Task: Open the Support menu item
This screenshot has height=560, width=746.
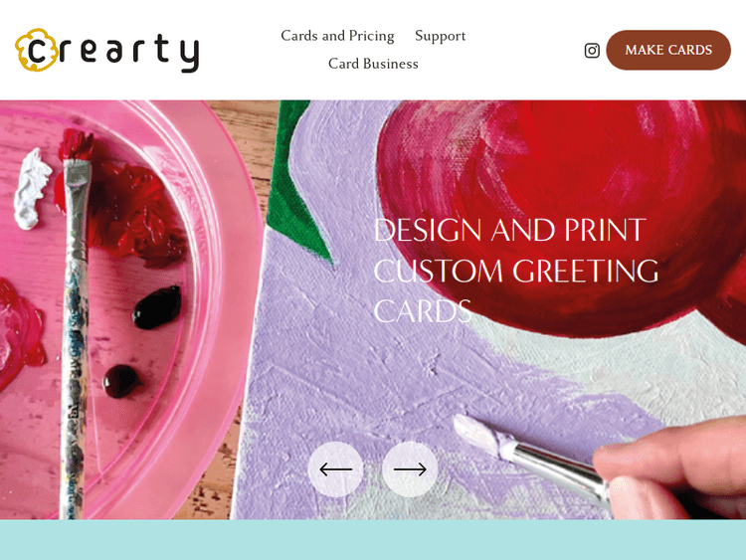Action: [x=440, y=36]
